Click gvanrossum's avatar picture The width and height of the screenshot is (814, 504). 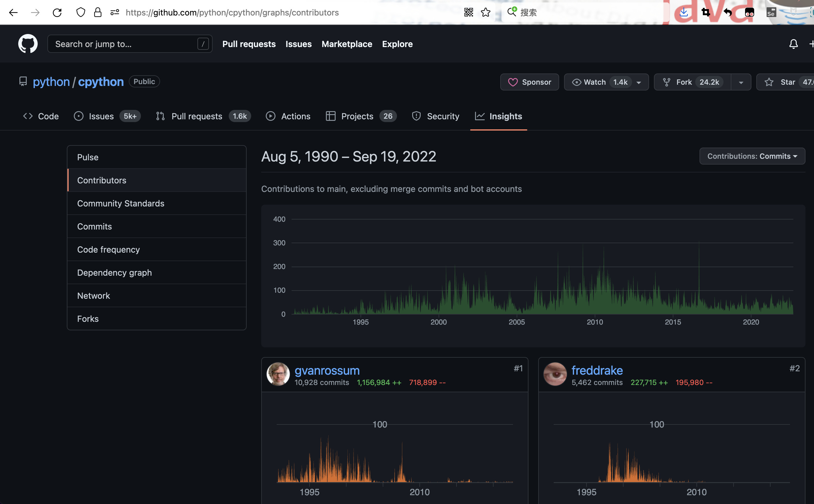tap(278, 374)
